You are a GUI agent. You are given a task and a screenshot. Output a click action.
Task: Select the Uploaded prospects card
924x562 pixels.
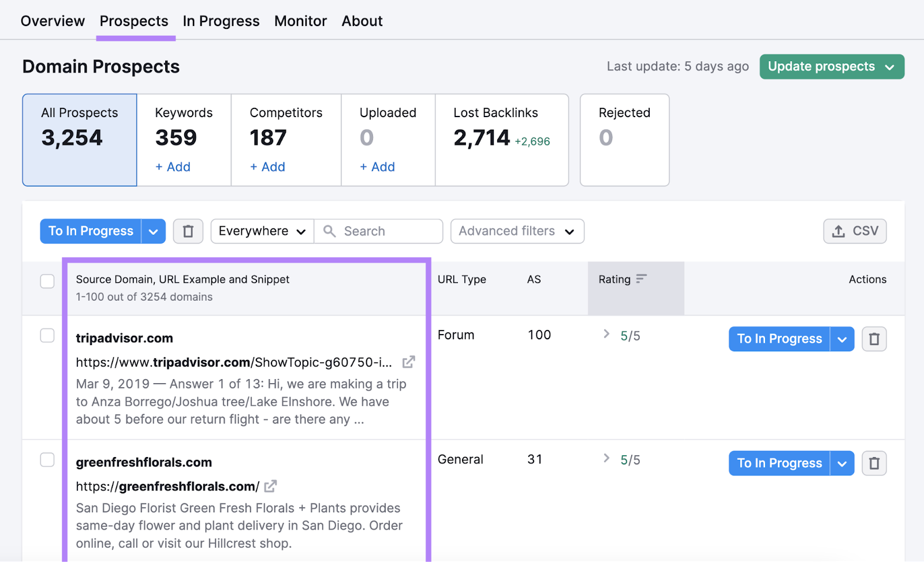[x=388, y=140]
